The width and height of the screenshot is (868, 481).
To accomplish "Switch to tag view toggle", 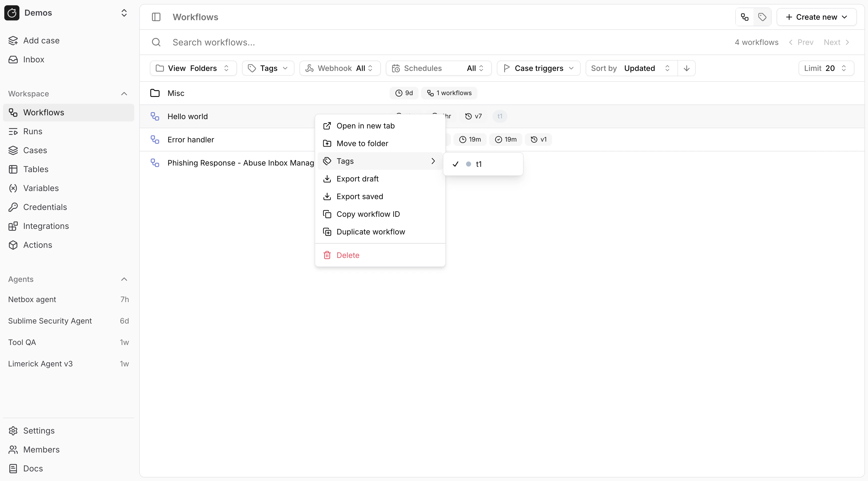I will click(x=763, y=17).
